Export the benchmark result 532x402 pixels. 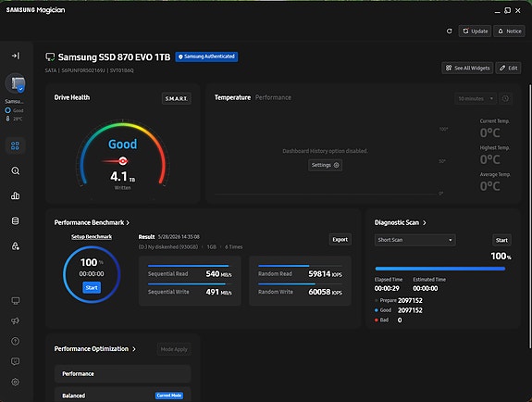(340, 240)
